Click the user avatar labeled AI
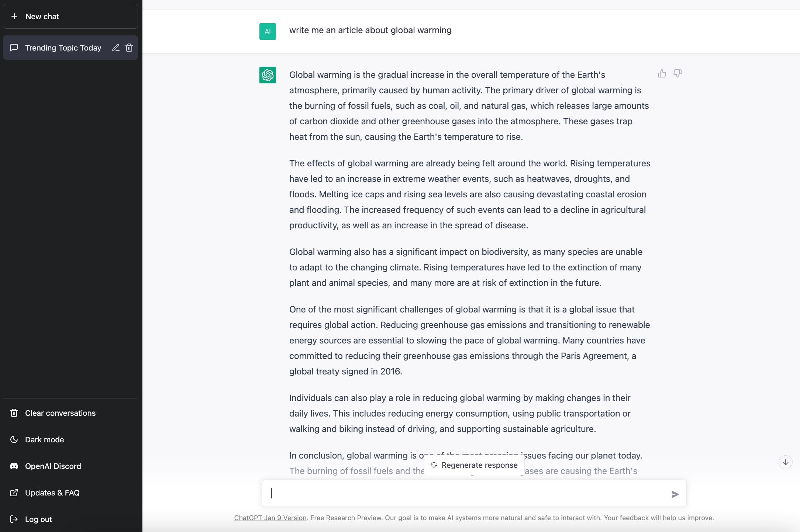 pyautogui.click(x=268, y=31)
